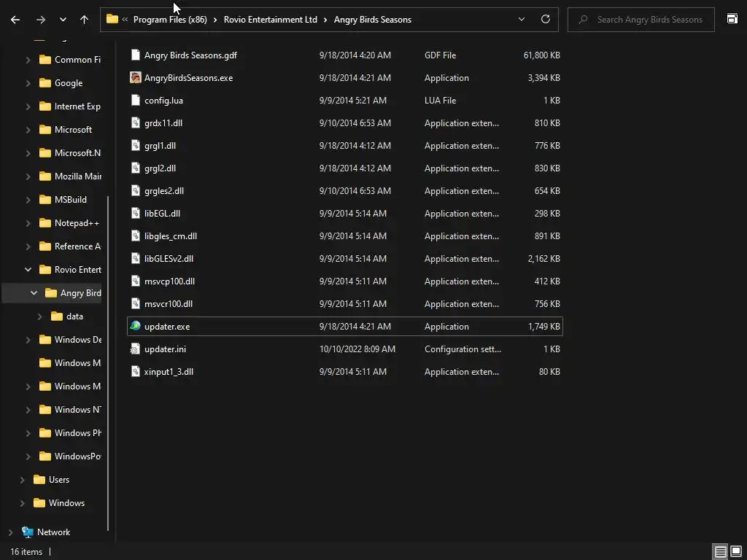747x560 pixels.
Task: Click the preview pane icon top right
Action: click(732, 18)
